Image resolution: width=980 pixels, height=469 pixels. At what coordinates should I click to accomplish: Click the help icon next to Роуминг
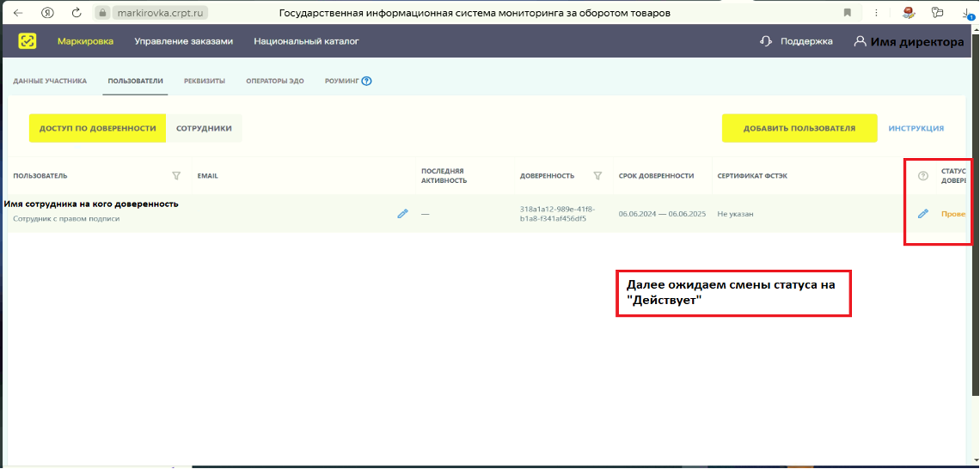pyautogui.click(x=367, y=82)
